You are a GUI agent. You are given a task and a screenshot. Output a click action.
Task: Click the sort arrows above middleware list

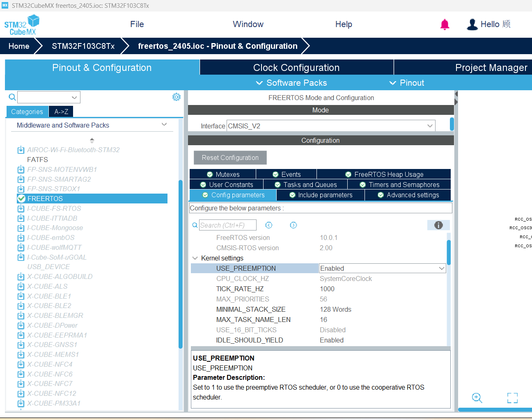[92, 140]
